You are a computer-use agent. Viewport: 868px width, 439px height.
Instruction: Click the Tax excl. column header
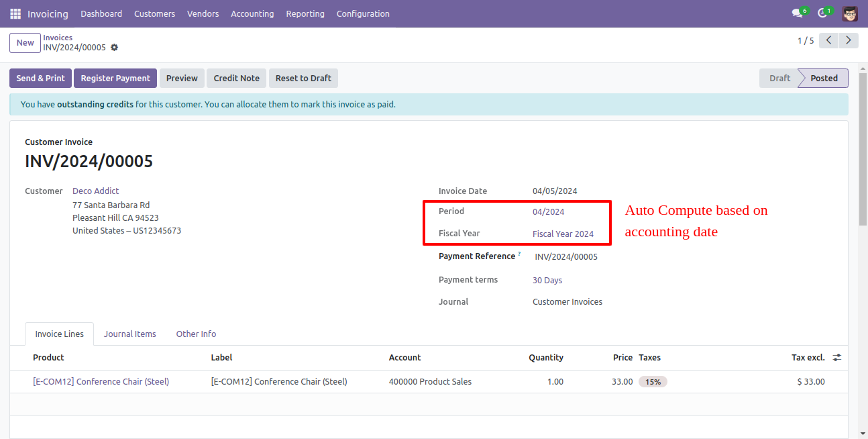(808, 358)
